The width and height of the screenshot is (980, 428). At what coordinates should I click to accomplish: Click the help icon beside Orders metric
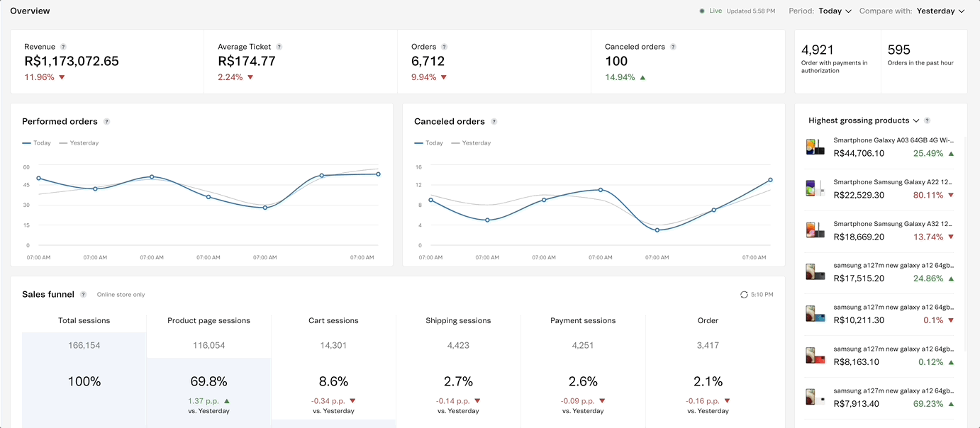tap(444, 47)
